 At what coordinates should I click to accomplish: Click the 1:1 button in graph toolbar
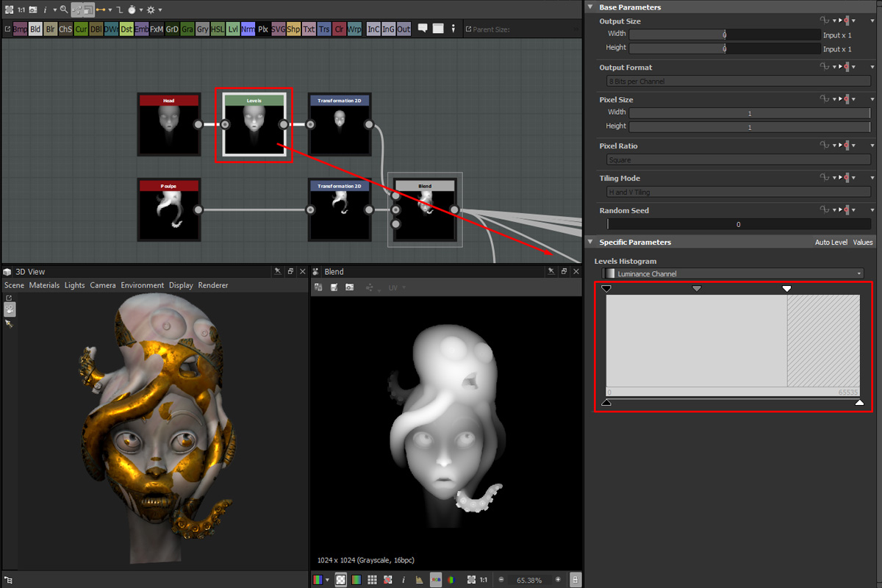(x=21, y=10)
